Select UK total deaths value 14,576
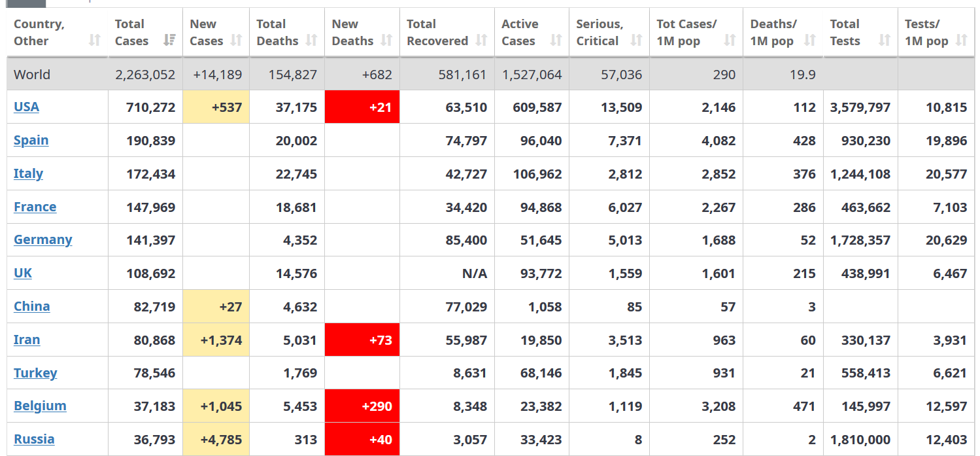The image size is (980, 456). click(296, 273)
